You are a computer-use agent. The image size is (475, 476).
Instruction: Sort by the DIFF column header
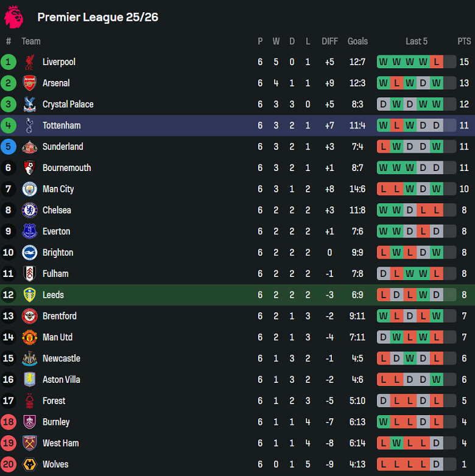(329, 41)
